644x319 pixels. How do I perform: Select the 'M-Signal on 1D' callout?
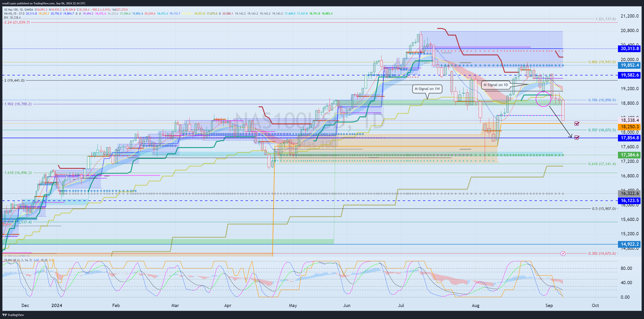pyautogui.click(x=496, y=85)
